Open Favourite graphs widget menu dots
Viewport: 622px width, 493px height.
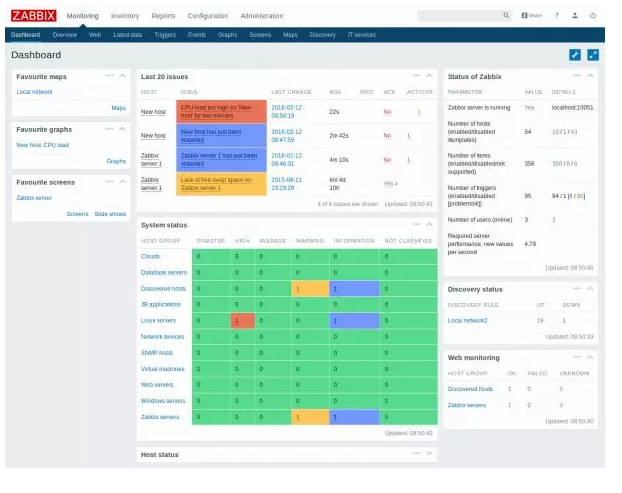point(109,129)
